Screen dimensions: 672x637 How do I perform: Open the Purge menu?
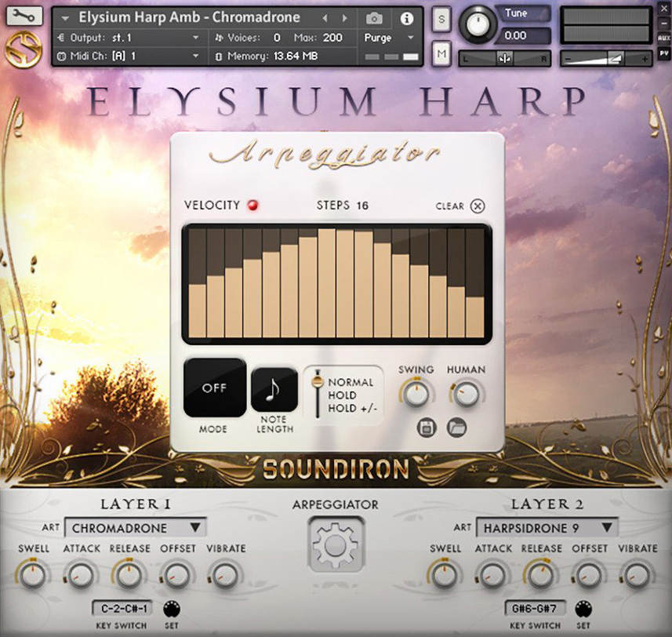tap(390, 37)
